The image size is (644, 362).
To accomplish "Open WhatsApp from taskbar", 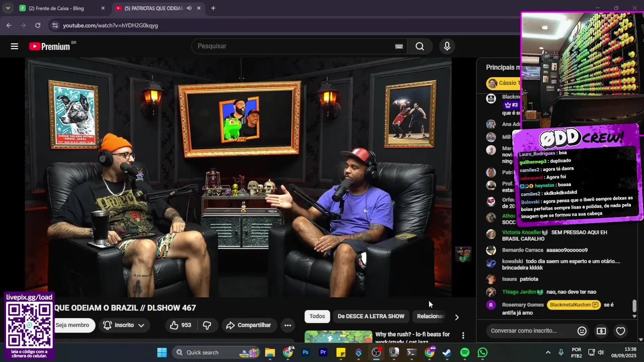I will (x=482, y=352).
